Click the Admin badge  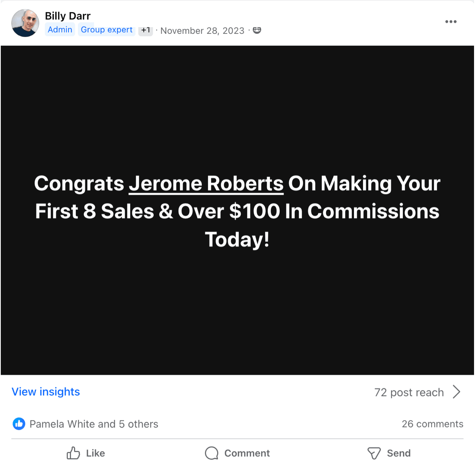click(x=60, y=30)
